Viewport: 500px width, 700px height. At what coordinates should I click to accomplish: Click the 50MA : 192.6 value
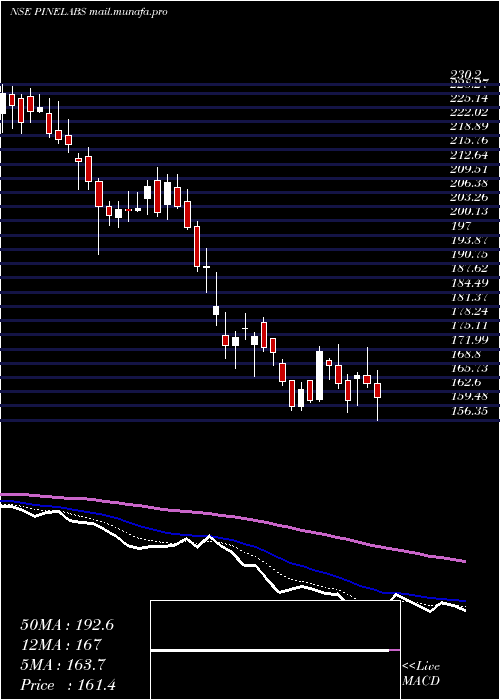67,625
